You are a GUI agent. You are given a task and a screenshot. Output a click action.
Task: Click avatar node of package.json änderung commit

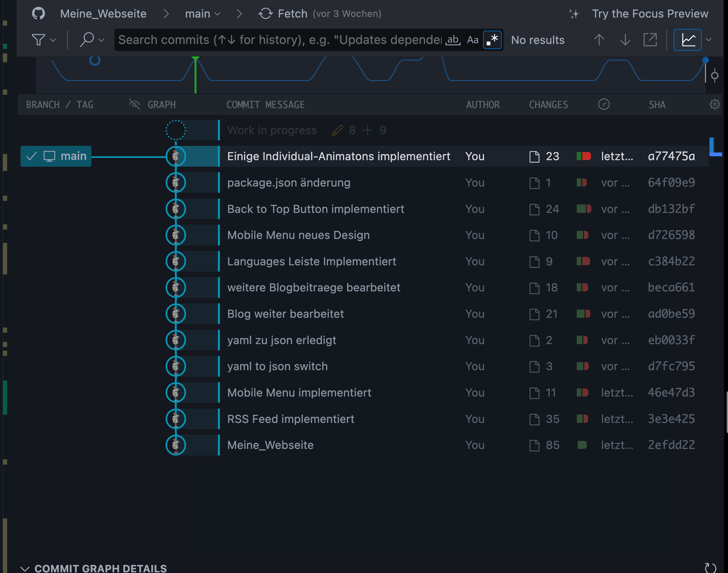pos(176,183)
